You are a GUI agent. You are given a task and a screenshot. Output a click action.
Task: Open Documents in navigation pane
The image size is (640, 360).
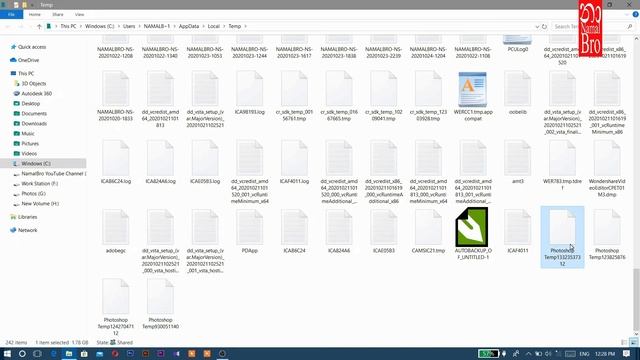click(x=34, y=113)
